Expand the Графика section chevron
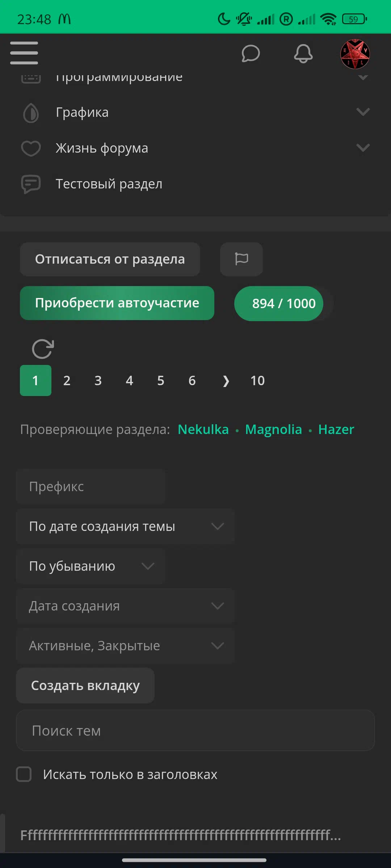Image resolution: width=391 pixels, height=868 pixels. pyautogui.click(x=363, y=112)
